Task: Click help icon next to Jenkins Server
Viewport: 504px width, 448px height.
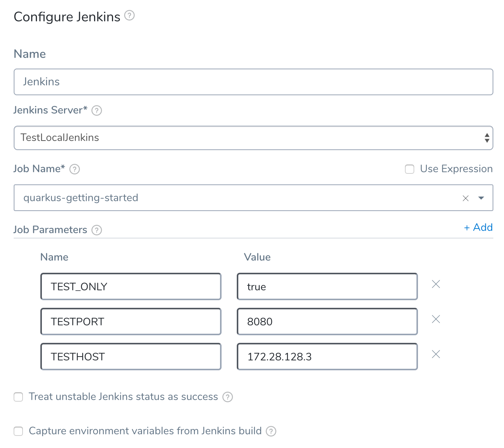Action: tap(97, 110)
